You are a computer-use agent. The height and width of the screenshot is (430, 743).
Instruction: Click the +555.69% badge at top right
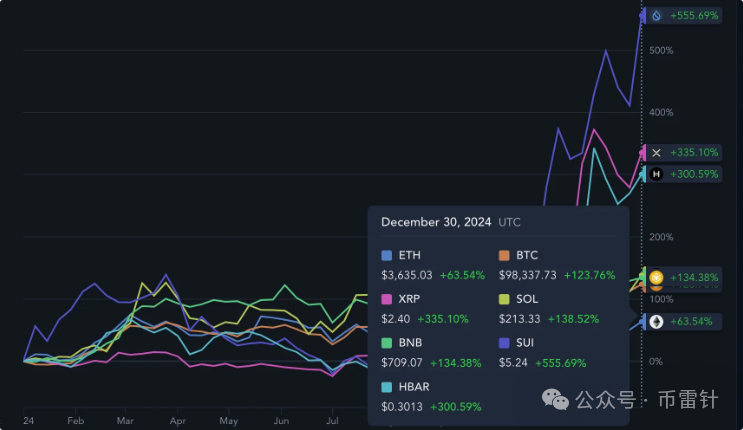694,15
